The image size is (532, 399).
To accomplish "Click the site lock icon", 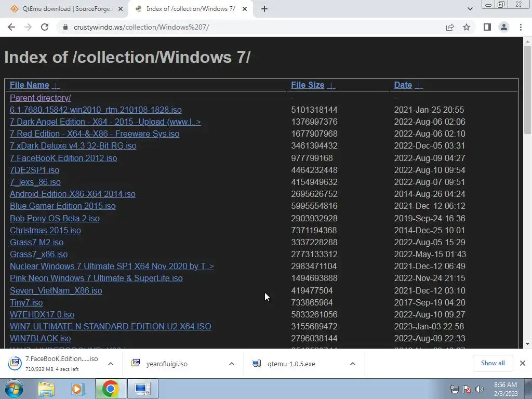I will point(65,27).
